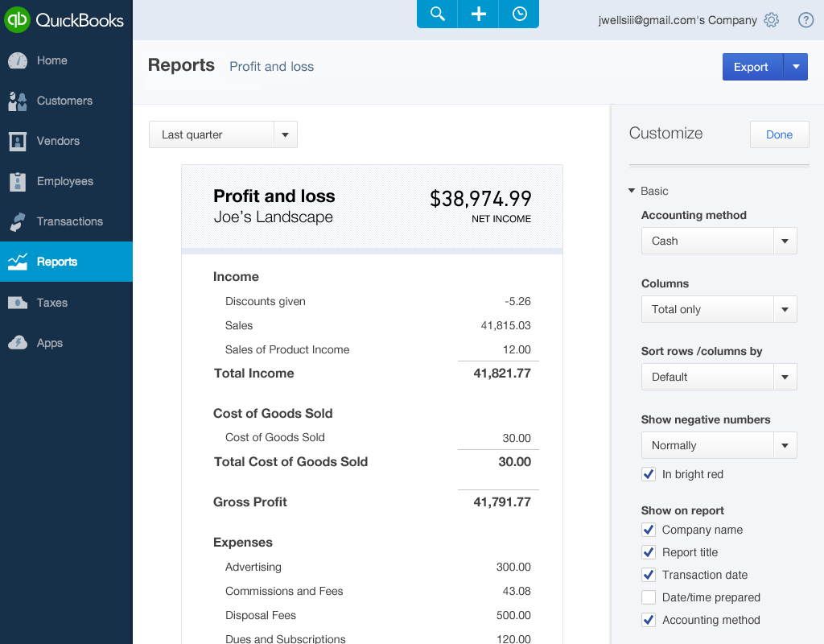
Task: Click the Advertising expense row
Action: [x=253, y=567]
